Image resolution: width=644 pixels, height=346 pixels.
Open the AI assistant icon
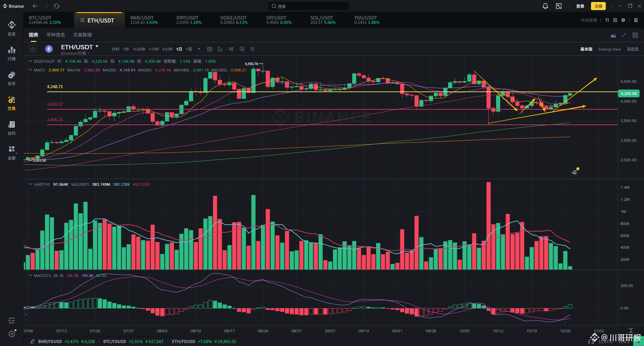[613, 36]
